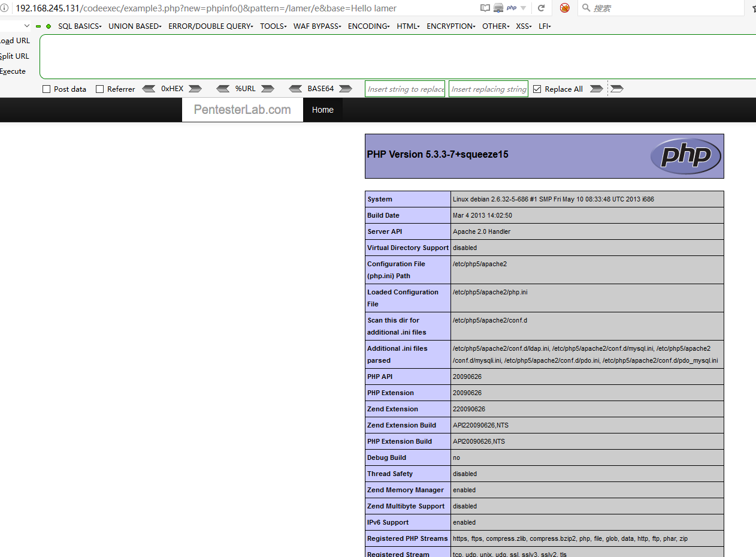Image resolution: width=756 pixels, height=557 pixels.
Task: Click the server info icon in address bar
Action: 498,8
